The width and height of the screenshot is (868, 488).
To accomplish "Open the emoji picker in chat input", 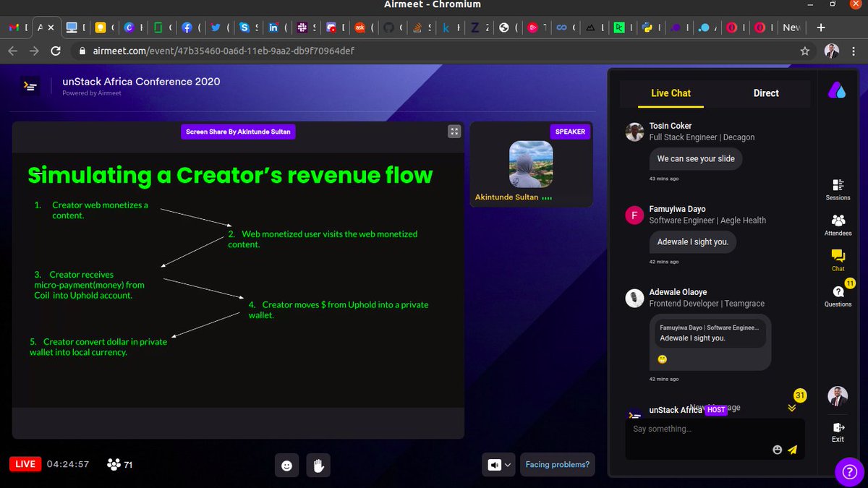I will 778,450.
